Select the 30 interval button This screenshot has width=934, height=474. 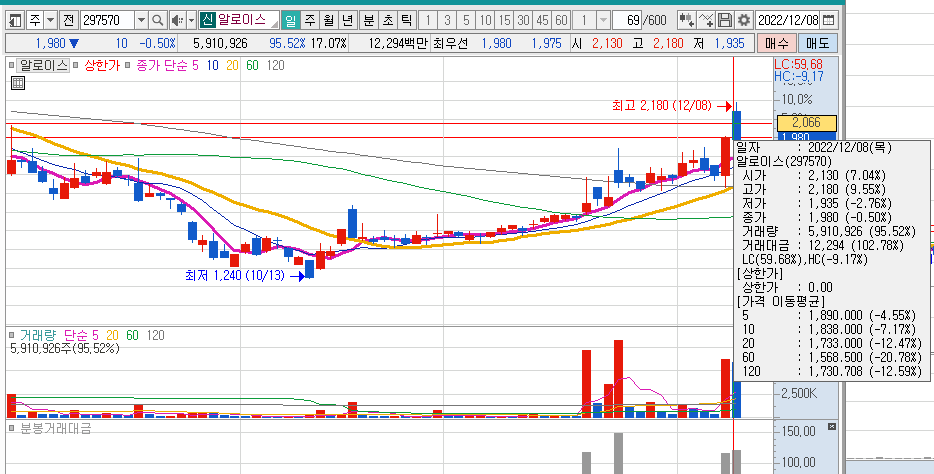pyautogui.click(x=524, y=20)
